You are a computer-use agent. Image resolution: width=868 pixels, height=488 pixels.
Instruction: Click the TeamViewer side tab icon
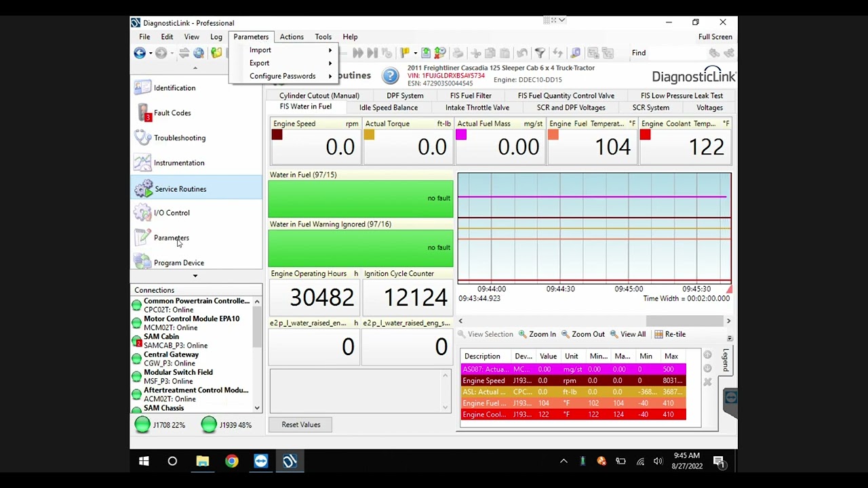[730, 398]
